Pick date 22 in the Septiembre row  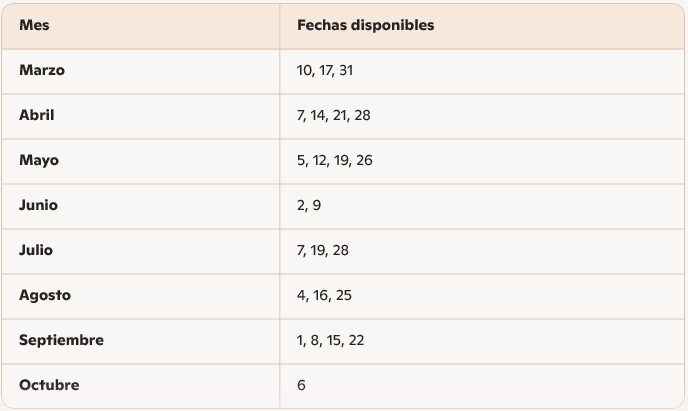(356, 340)
